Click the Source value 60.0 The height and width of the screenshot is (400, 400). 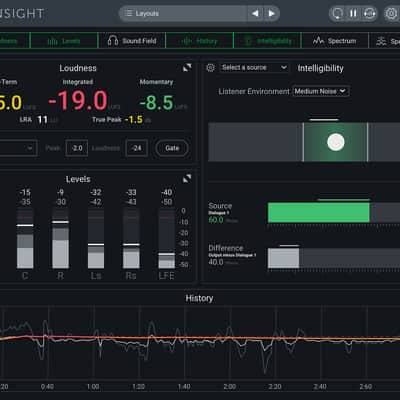216,220
